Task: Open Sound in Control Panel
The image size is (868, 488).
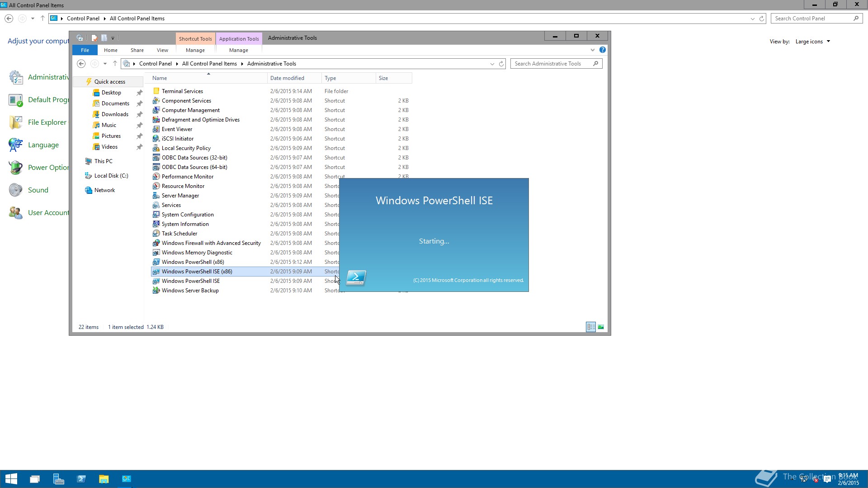Action: click(x=38, y=190)
